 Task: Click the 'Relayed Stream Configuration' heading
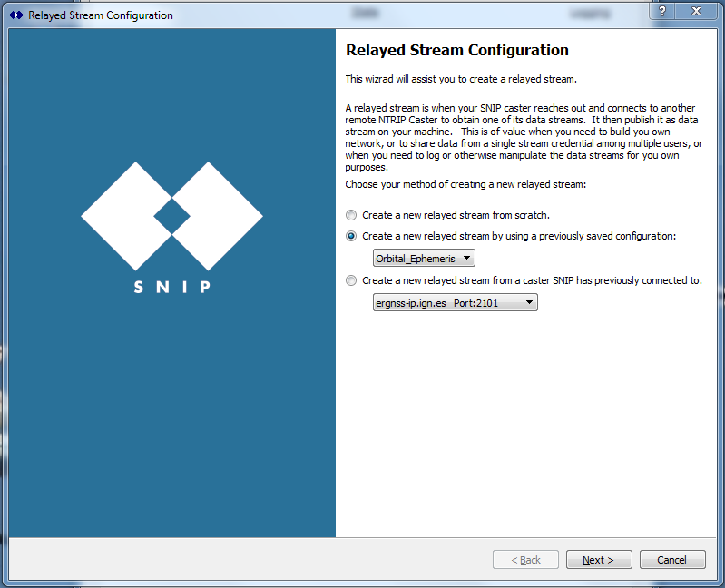[457, 50]
